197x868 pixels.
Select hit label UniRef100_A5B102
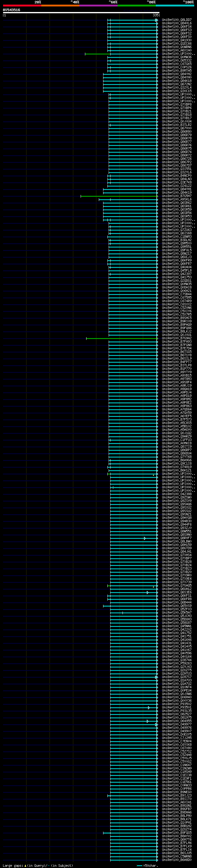[x=176, y=426]
